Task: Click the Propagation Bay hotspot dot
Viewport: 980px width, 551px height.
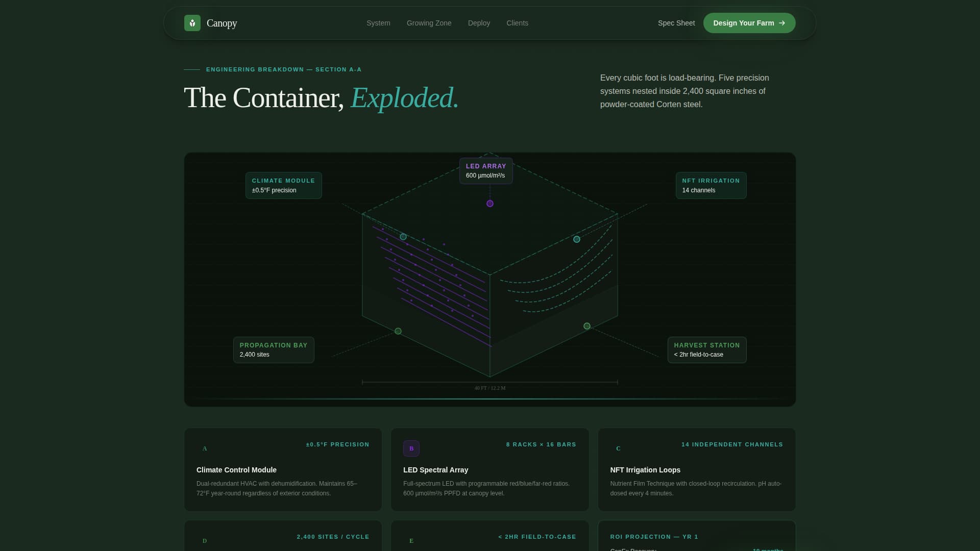Action: (x=398, y=331)
